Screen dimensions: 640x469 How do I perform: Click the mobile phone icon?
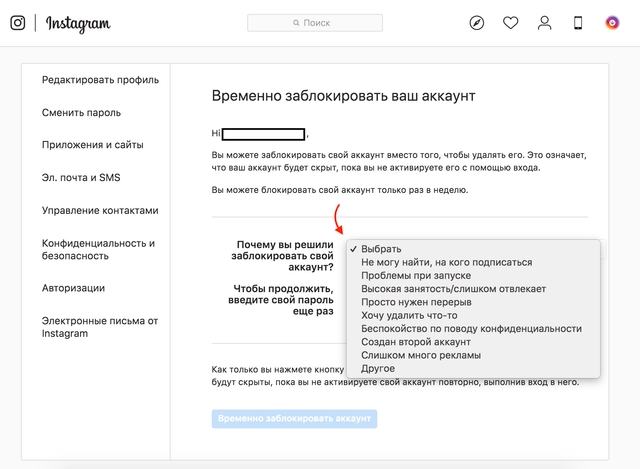[x=577, y=23]
